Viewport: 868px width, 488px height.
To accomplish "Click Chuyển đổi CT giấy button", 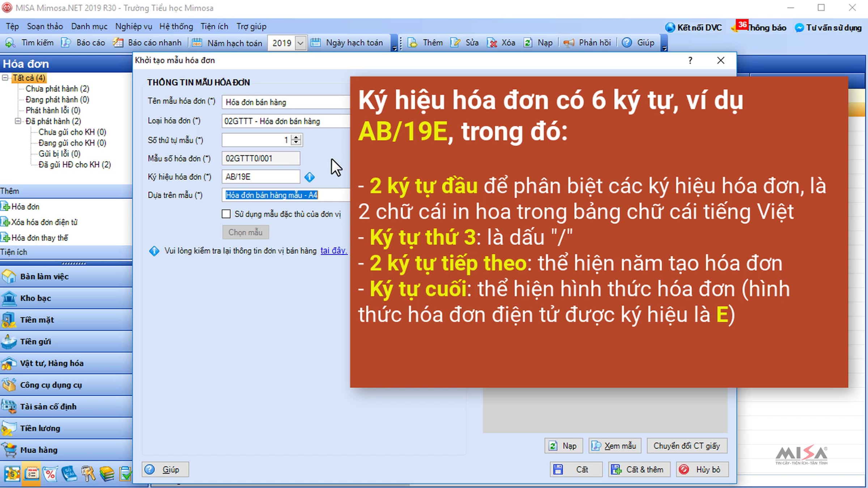I will tap(687, 446).
